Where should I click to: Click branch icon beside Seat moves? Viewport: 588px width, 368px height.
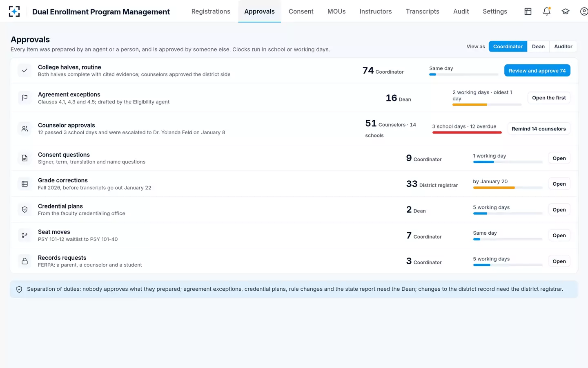coord(24,236)
